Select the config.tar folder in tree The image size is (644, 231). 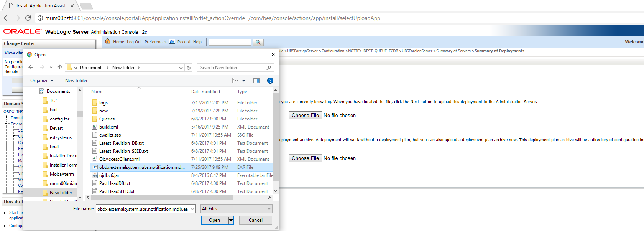(59, 119)
